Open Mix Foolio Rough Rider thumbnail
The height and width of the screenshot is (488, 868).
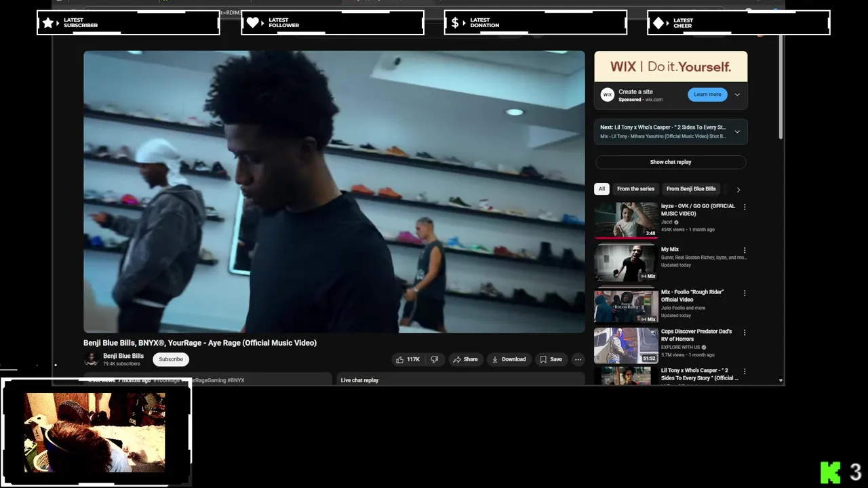626,306
